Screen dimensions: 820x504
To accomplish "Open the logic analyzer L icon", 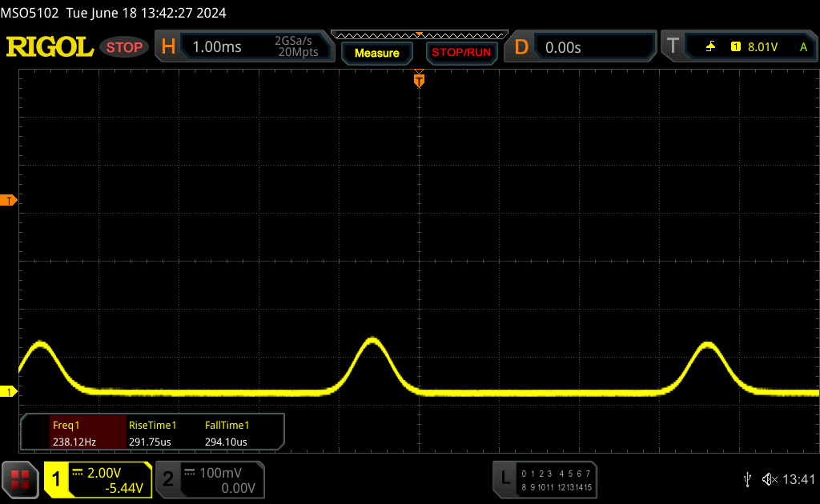I will (505, 478).
